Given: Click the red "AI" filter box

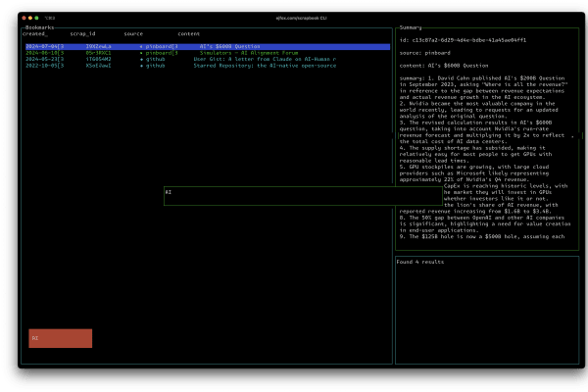Looking at the screenshot, I should pyautogui.click(x=61, y=338).
